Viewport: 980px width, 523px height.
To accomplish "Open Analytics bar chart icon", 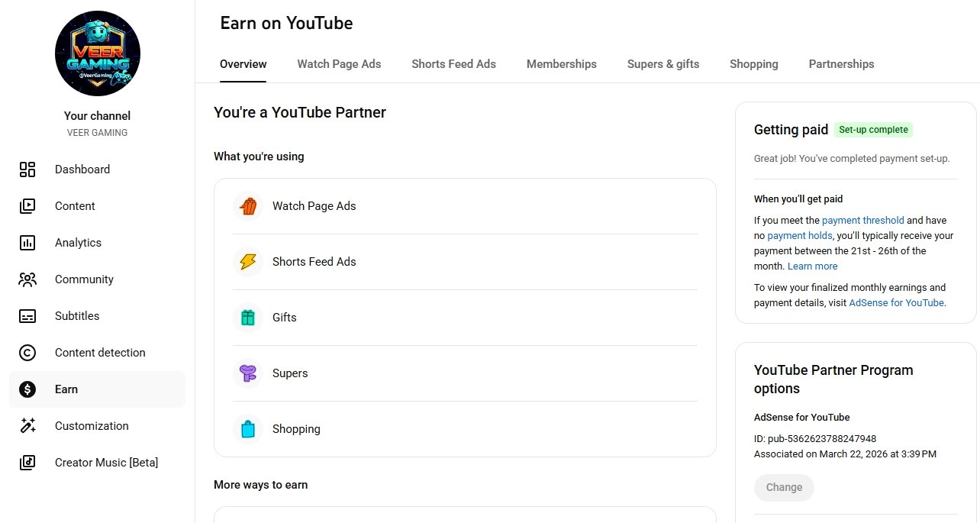I will [x=27, y=243].
